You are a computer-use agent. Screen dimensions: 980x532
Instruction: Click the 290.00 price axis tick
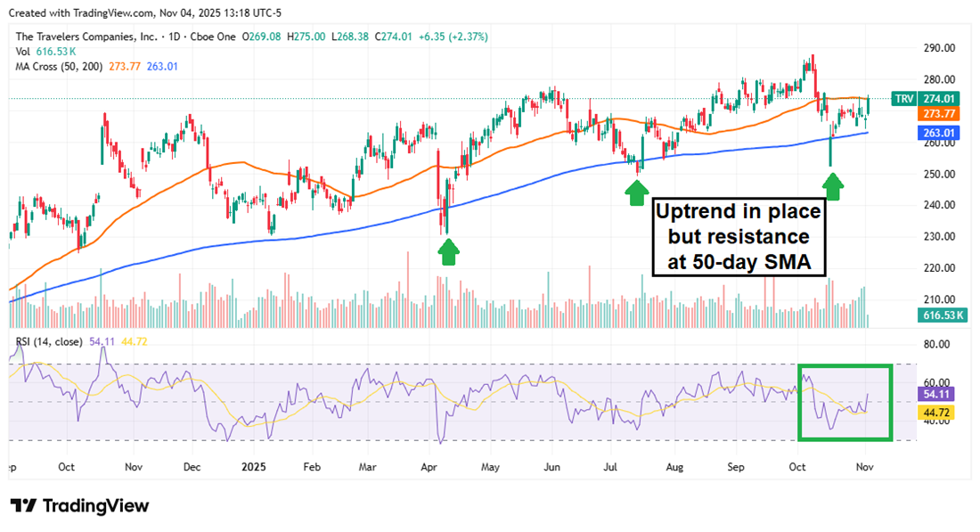(x=939, y=48)
